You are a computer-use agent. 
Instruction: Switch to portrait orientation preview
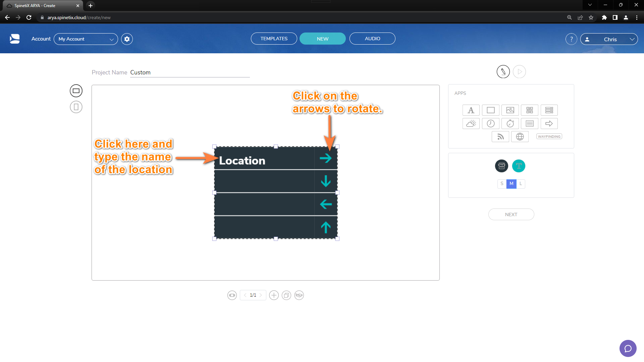point(76,107)
